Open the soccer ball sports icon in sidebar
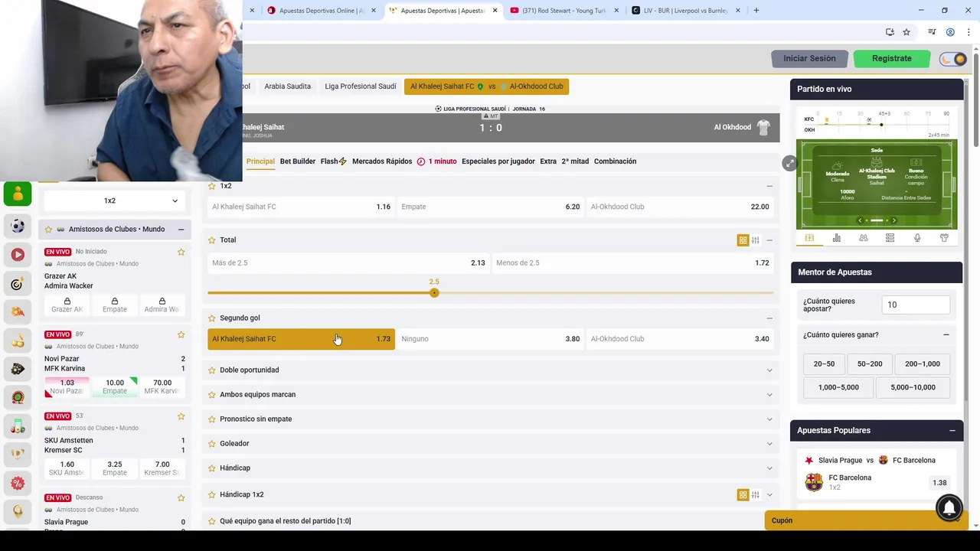980x551 pixels. pos(18,226)
